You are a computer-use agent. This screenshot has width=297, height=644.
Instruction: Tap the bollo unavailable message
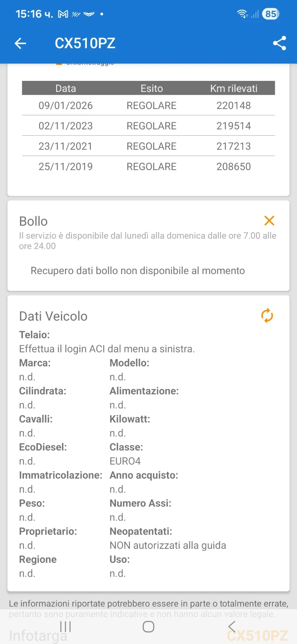[138, 271]
